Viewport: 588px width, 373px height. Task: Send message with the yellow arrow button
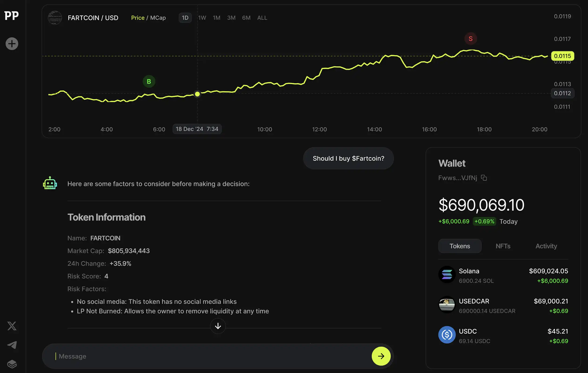[381, 356]
